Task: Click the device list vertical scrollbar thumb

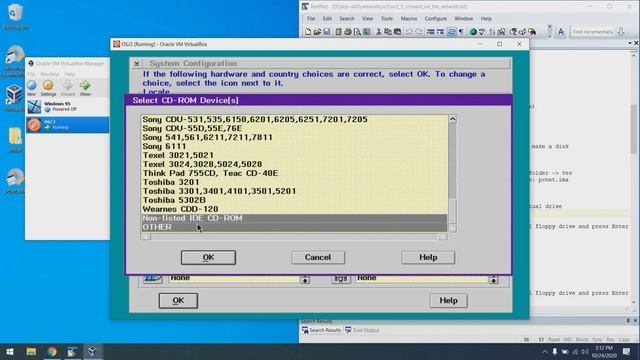Action: tap(452, 212)
